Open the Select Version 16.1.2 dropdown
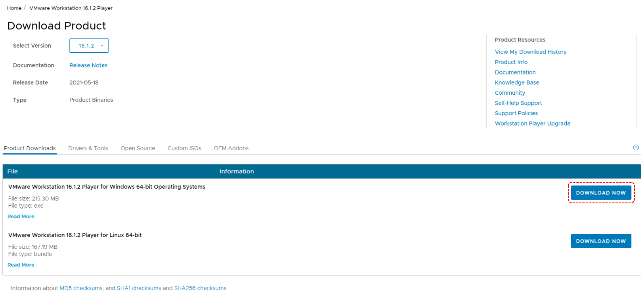Image resolution: width=644 pixels, height=296 pixels. pyautogui.click(x=89, y=46)
